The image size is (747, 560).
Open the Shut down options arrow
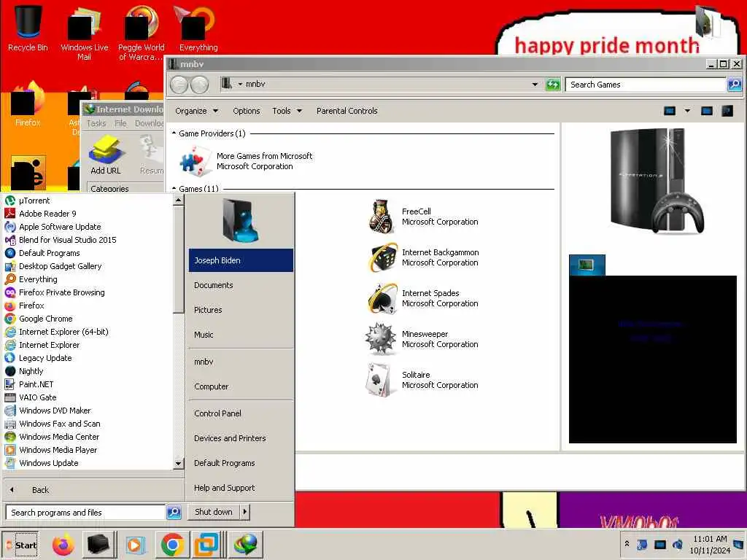[245, 512]
